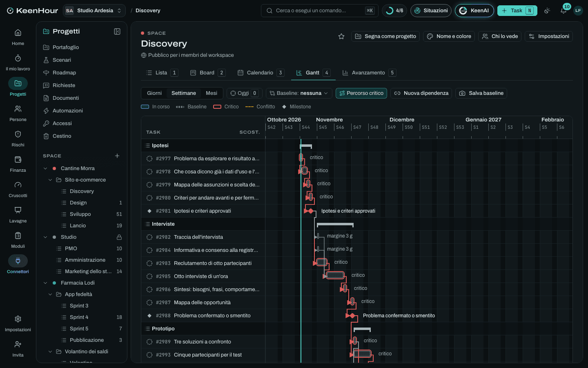Image resolution: width=588 pixels, height=368 pixels.
Task: Click the Ipotesi e criteri approvati milestone diamond
Action: point(311,211)
